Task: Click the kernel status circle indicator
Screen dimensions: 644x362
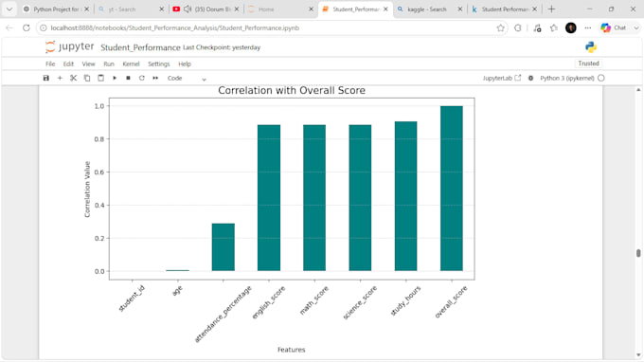Action: (x=601, y=78)
